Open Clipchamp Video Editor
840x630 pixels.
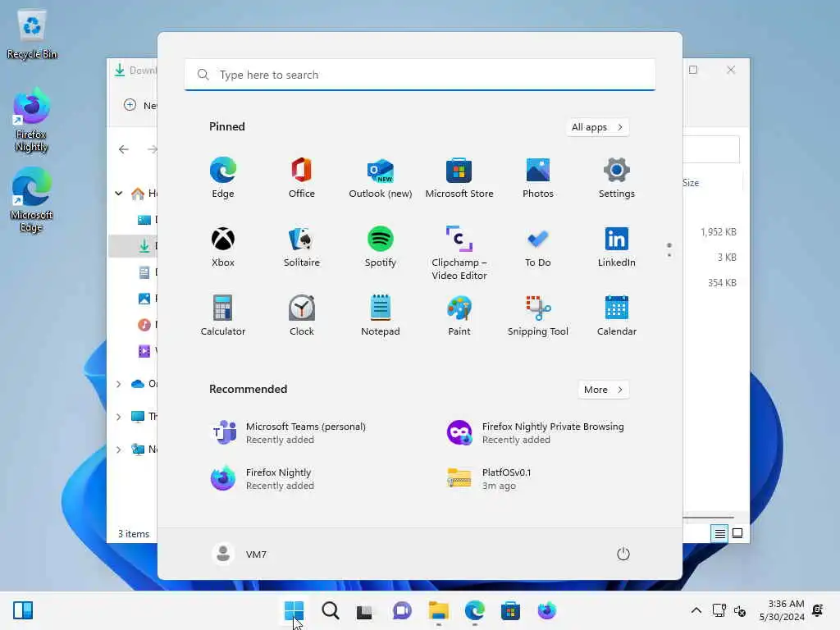[x=459, y=253]
